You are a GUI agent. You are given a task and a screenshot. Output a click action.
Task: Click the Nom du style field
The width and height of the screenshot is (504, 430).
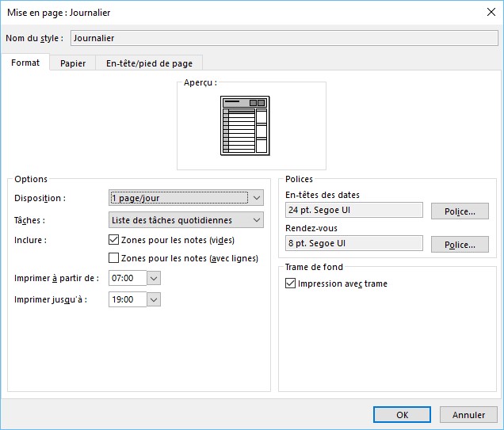[x=284, y=37]
